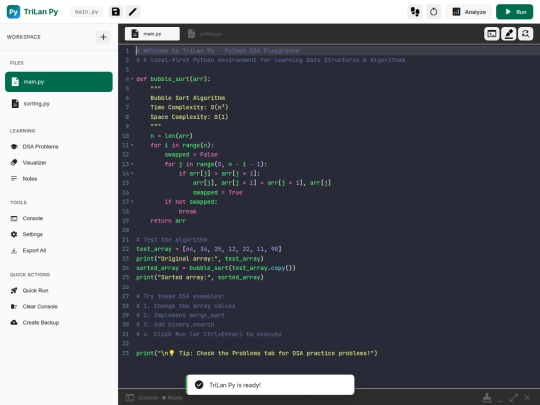Click the 'Ready' status in console bar
540x405 pixels.
tap(173, 398)
